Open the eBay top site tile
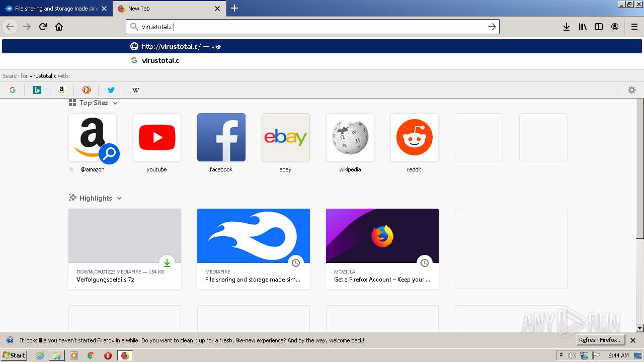 [286, 137]
